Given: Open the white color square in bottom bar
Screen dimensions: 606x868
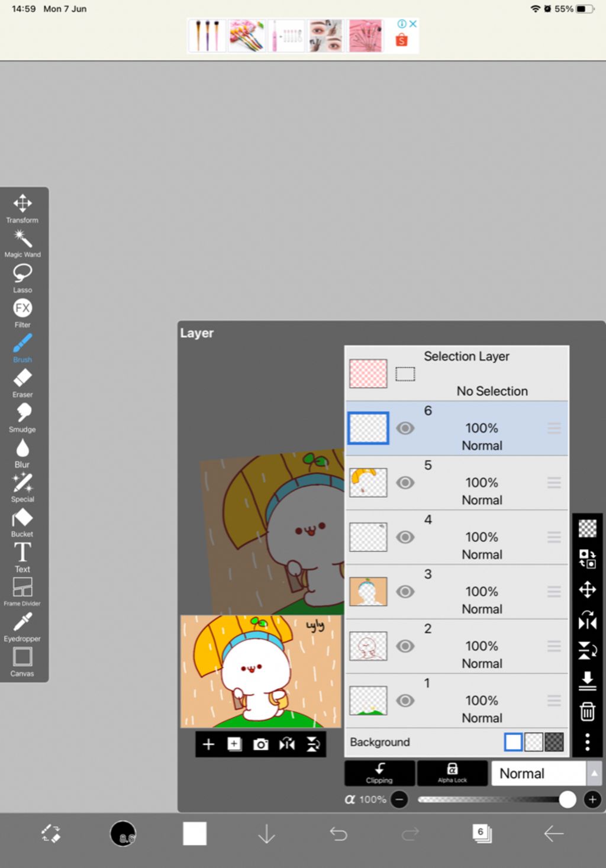Looking at the screenshot, I should click(195, 834).
